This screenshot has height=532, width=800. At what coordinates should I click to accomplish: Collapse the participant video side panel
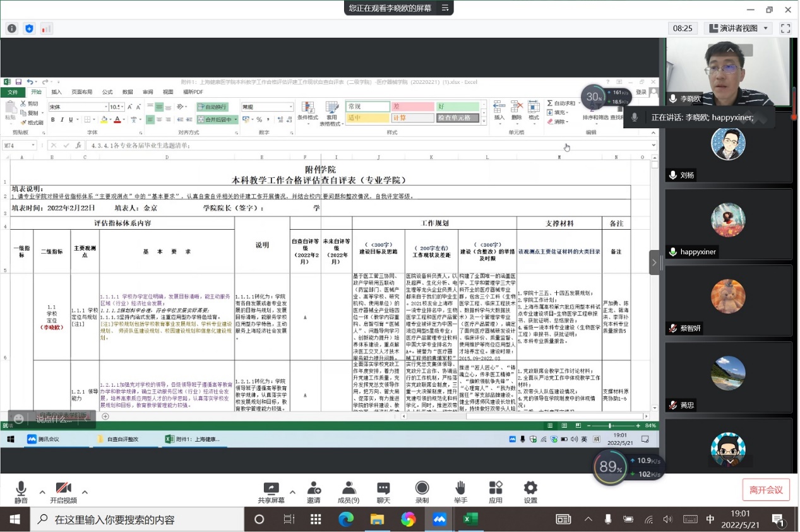[x=654, y=263]
